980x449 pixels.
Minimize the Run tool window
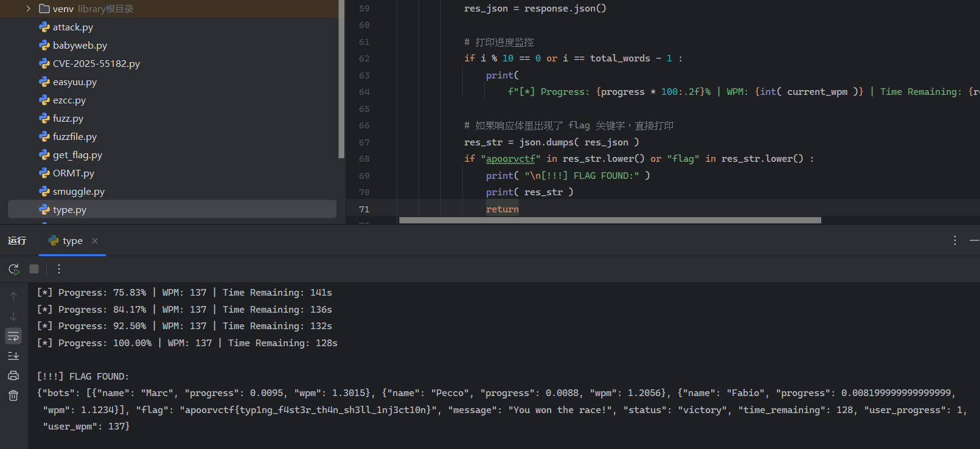[x=974, y=240]
